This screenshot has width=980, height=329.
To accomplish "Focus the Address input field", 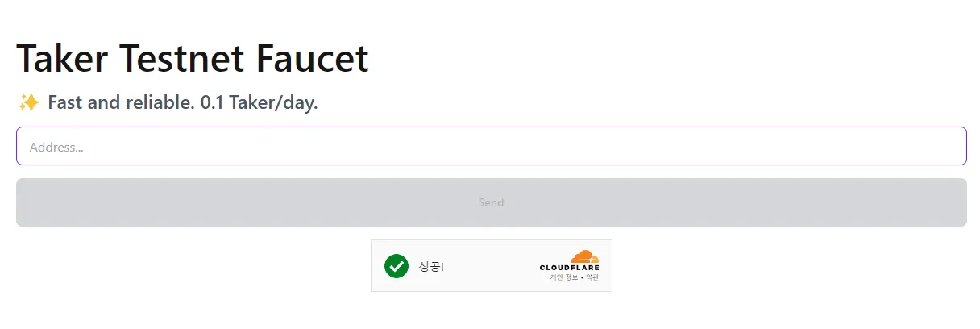I will [x=491, y=146].
